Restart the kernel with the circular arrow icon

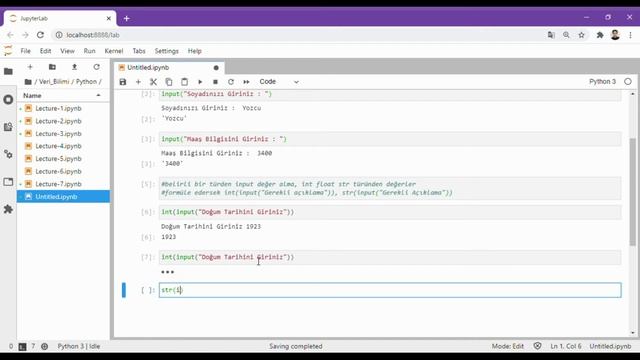tap(231, 82)
